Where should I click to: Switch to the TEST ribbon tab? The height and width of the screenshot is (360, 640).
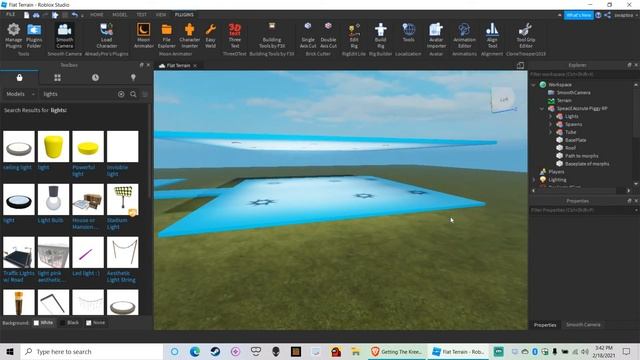141,15
